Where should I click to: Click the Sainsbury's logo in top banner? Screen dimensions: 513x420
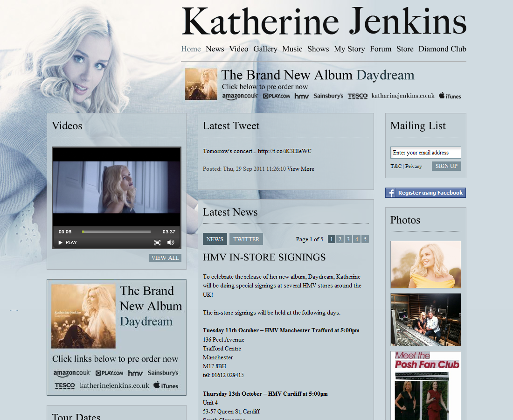(x=328, y=96)
